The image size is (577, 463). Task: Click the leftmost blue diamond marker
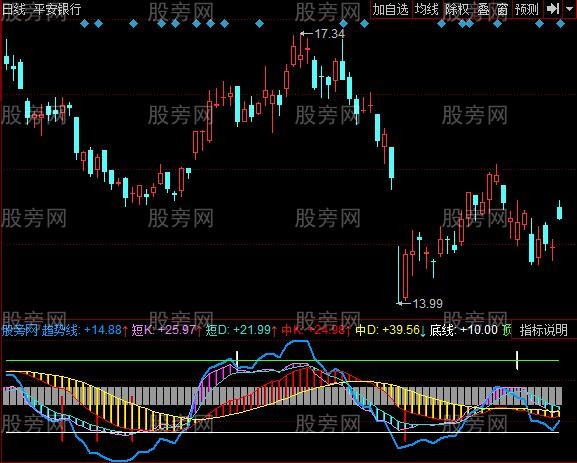pos(85,24)
